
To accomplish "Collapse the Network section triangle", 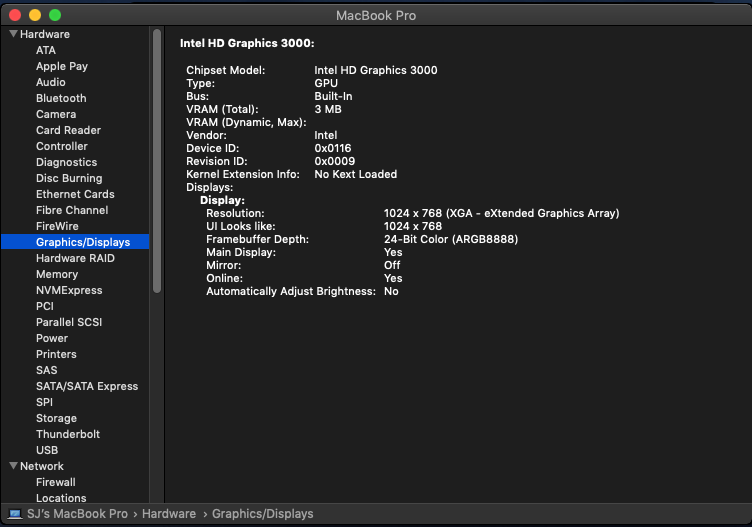I will point(13,466).
